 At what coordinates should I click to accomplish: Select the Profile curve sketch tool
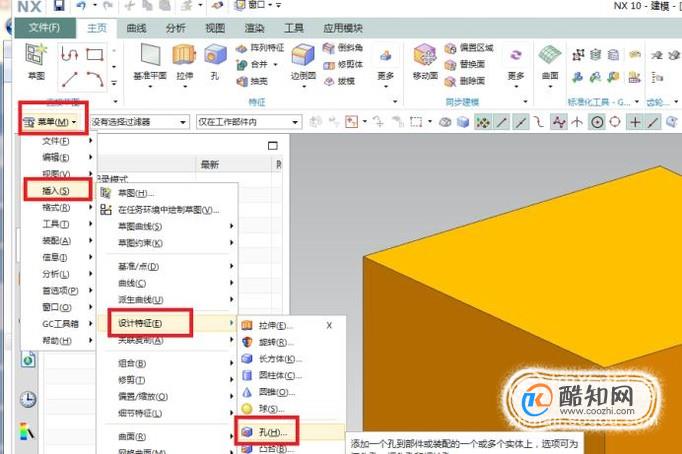[70, 54]
